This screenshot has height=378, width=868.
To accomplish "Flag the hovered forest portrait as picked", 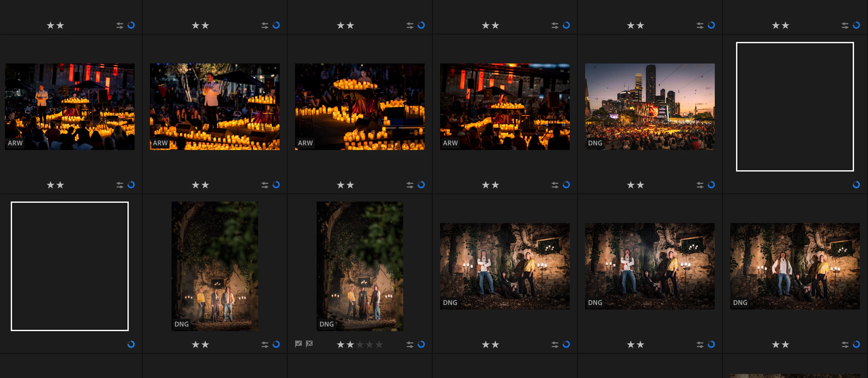I will coord(298,344).
